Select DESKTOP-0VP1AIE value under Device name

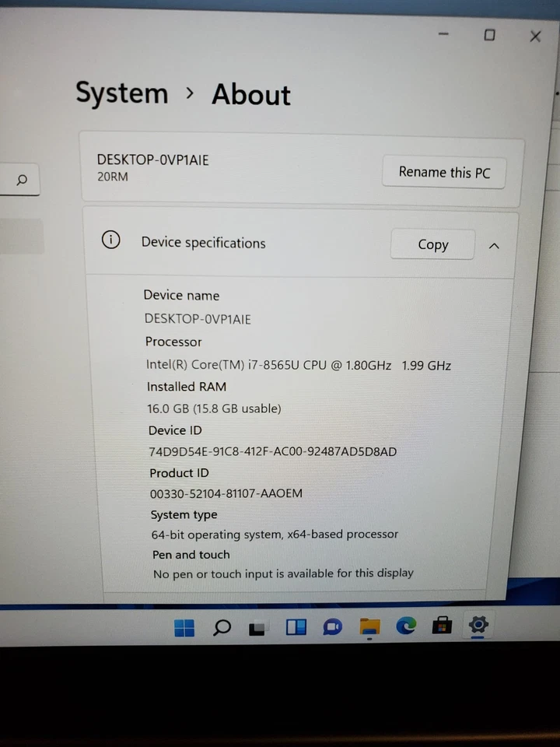tap(198, 319)
